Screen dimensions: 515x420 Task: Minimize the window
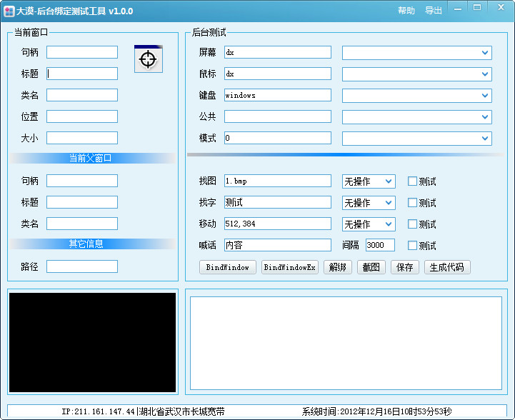tap(458, 9)
